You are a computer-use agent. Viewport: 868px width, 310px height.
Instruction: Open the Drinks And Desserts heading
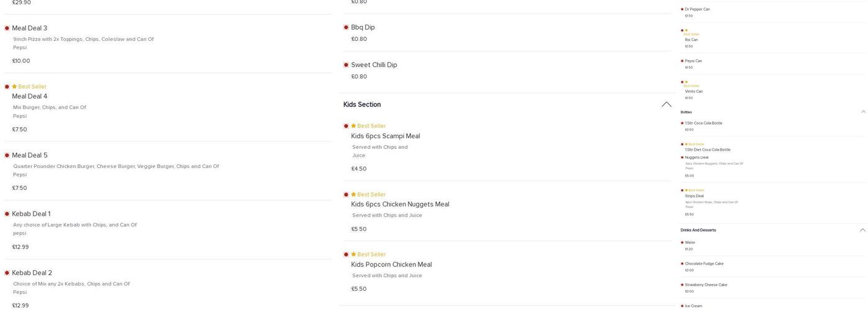(698, 230)
